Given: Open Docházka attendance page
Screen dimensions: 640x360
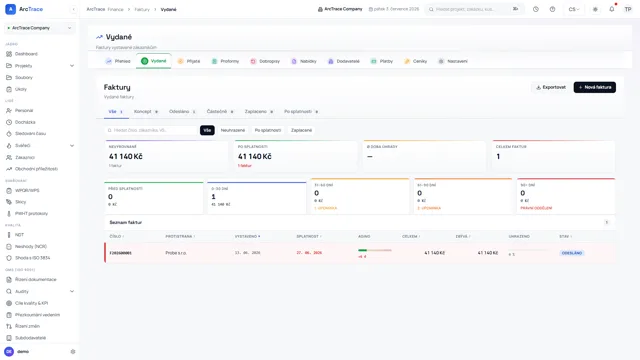Looking at the screenshot, I should point(25,122).
